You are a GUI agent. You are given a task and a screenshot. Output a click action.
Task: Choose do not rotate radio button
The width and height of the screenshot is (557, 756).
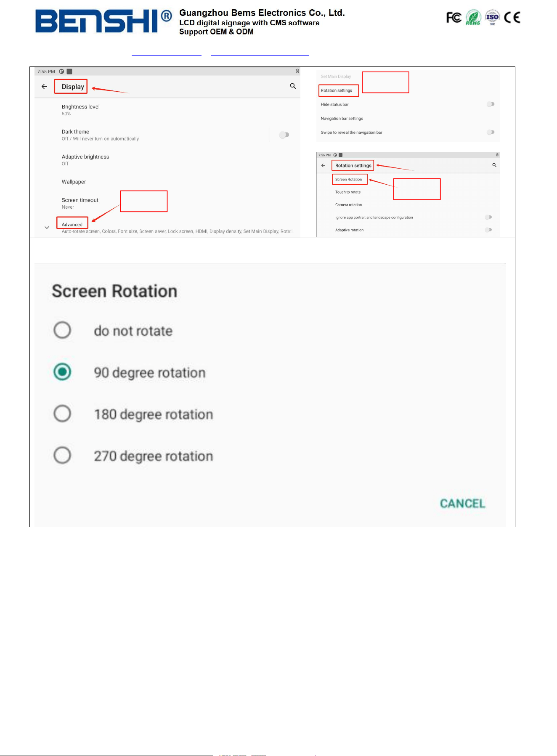coord(62,330)
